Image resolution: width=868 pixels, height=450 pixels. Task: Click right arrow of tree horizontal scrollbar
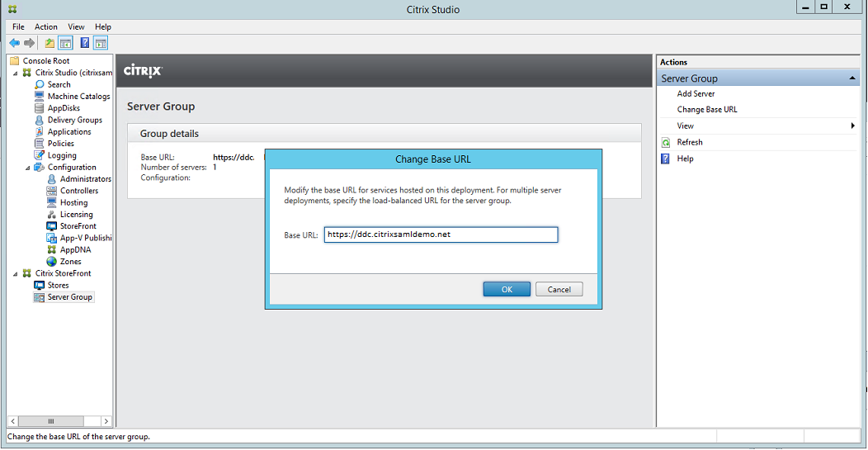tap(106, 420)
